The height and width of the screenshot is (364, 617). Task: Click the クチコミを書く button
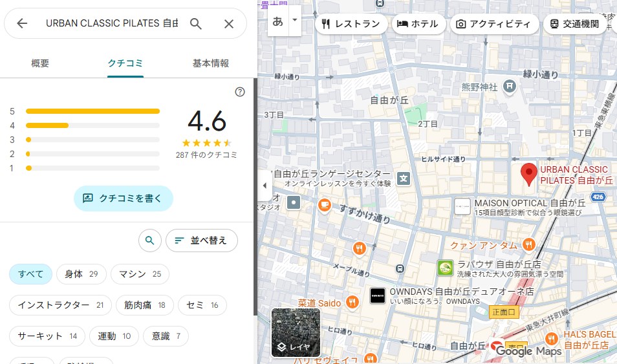(124, 198)
